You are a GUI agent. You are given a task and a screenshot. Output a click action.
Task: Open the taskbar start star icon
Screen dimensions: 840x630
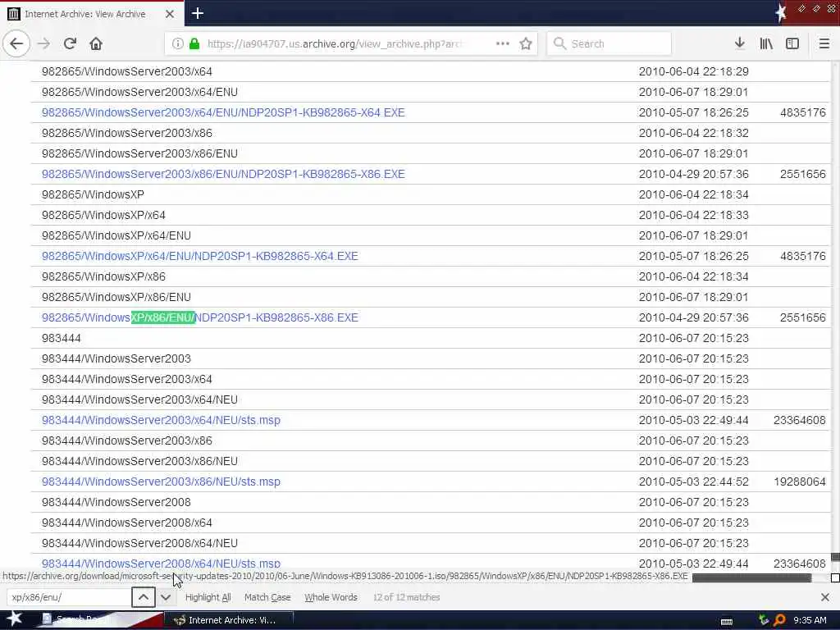pyautogui.click(x=14, y=619)
